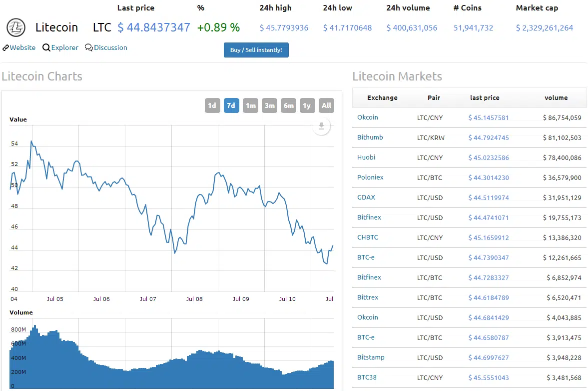Click the last price value $ 44.8437347
Image resolution: width=588 pixels, height=391 pixels.
click(x=154, y=27)
